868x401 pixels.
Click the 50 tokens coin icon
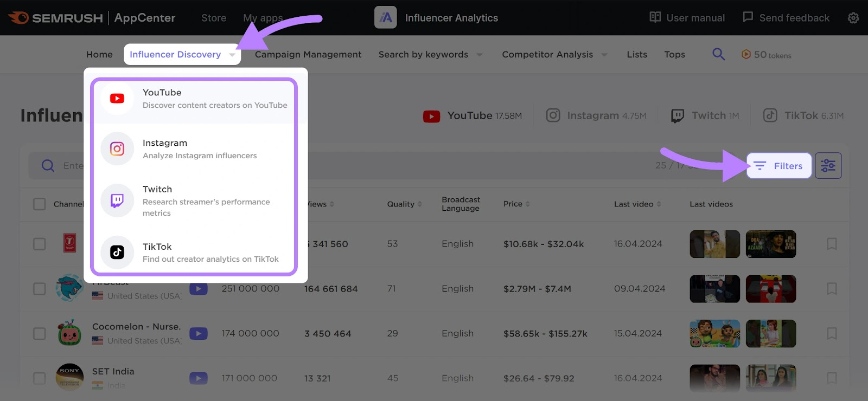(x=746, y=54)
